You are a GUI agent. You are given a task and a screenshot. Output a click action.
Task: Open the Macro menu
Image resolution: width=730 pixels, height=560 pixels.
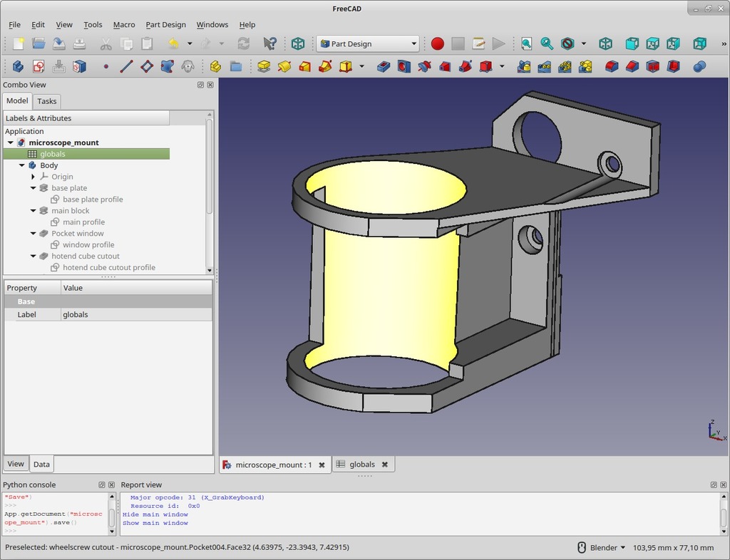(x=124, y=25)
